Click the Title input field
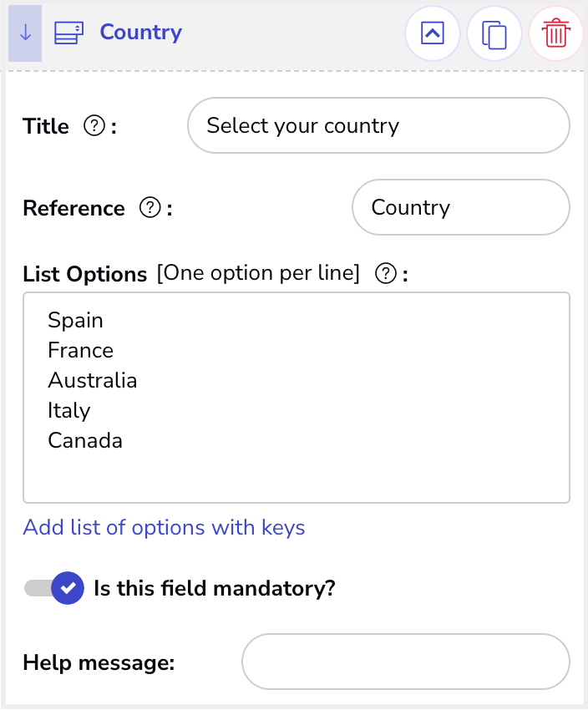 pos(378,125)
